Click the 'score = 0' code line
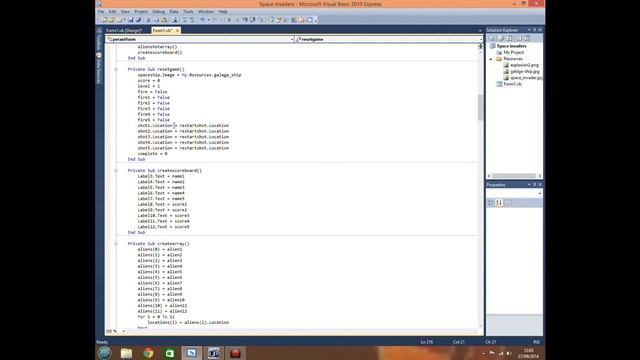 (x=149, y=80)
